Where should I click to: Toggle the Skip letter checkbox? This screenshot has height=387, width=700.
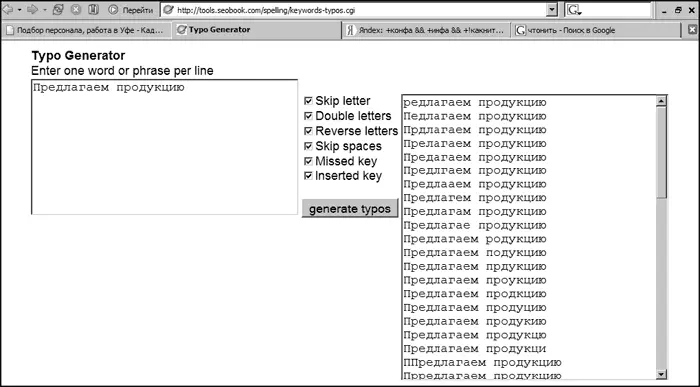(308, 101)
